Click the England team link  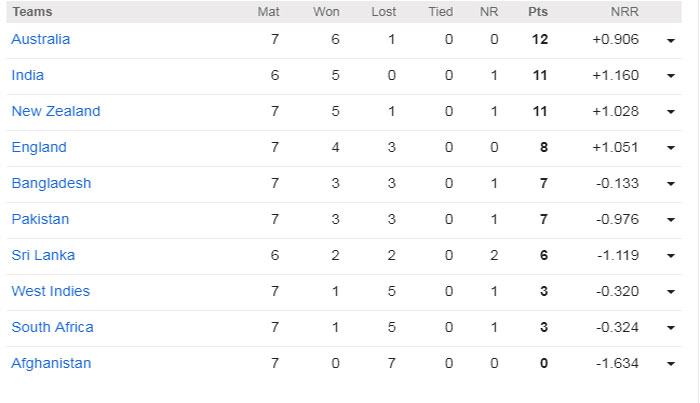[38, 147]
